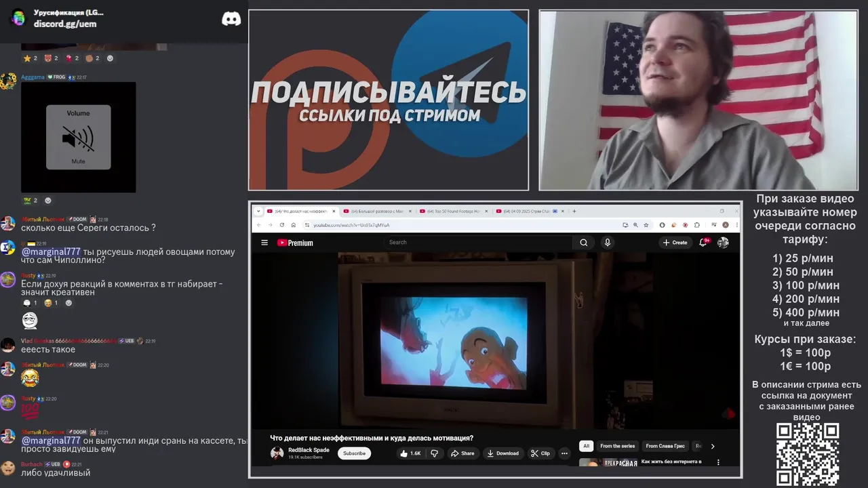Image resolution: width=868 pixels, height=488 pixels.
Task: Bookmark the page with the star icon
Action: [646, 225]
